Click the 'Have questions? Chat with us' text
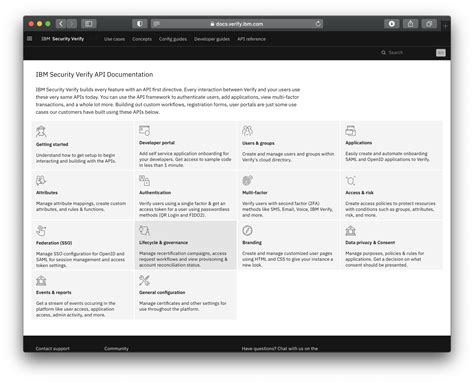Screen dimensions: 474x383 click(280, 349)
